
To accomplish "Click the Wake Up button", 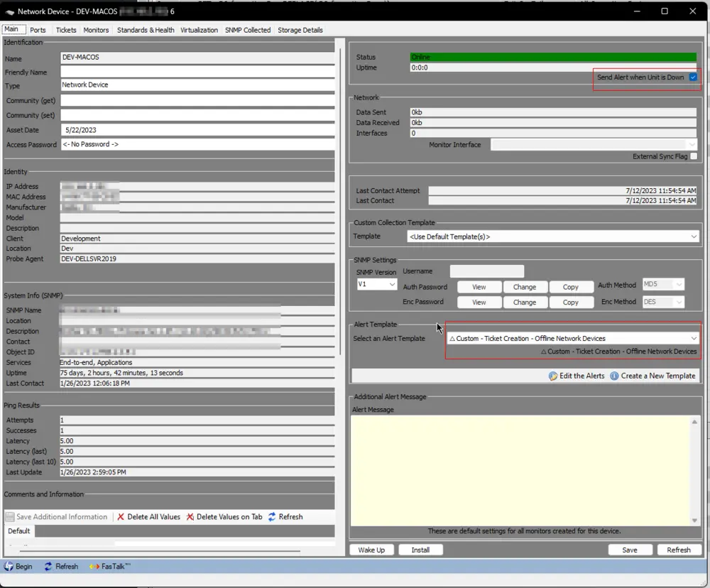I will tap(371, 550).
